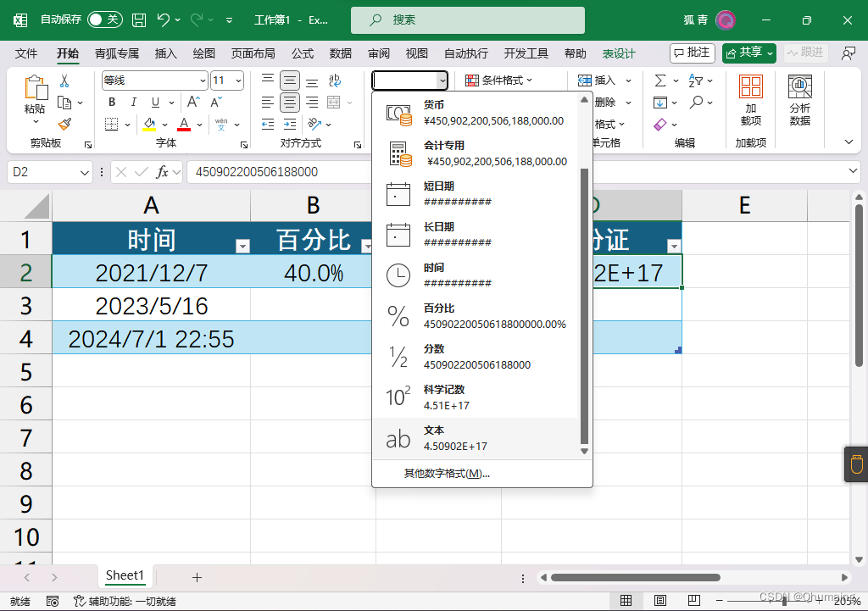Toggle Italic formatting
The width and height of the screenshot is (868, 611).
click(x=133, y=103)
